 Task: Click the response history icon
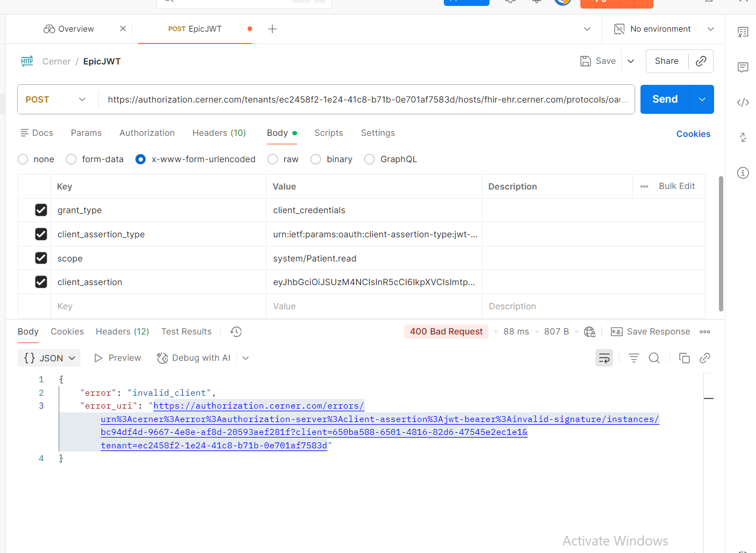236,332
